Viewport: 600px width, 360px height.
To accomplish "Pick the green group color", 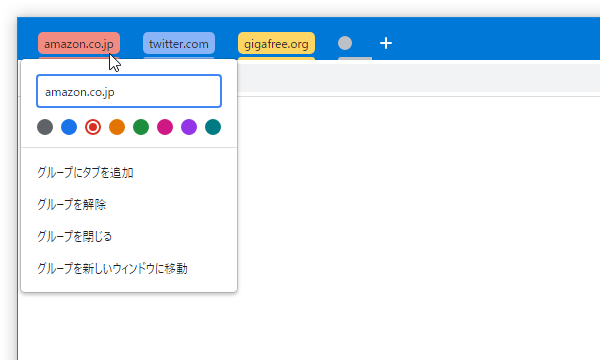I will coord(141,127).
